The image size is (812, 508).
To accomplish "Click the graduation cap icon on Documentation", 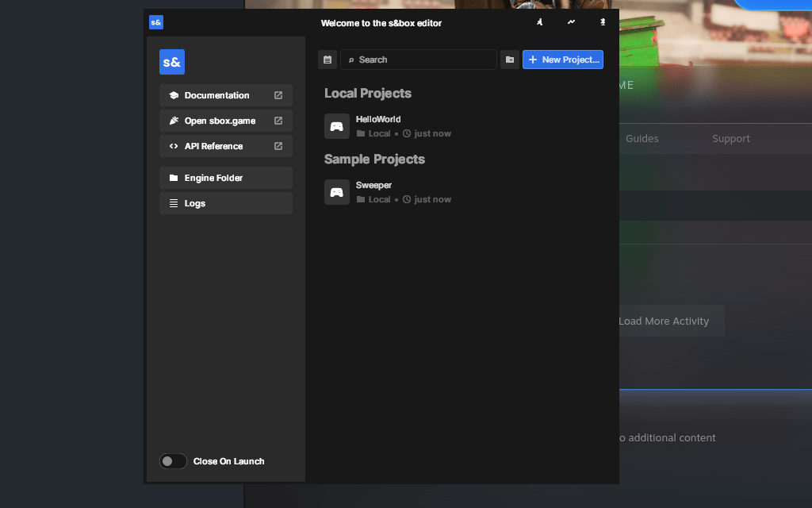I will (174, 95).
